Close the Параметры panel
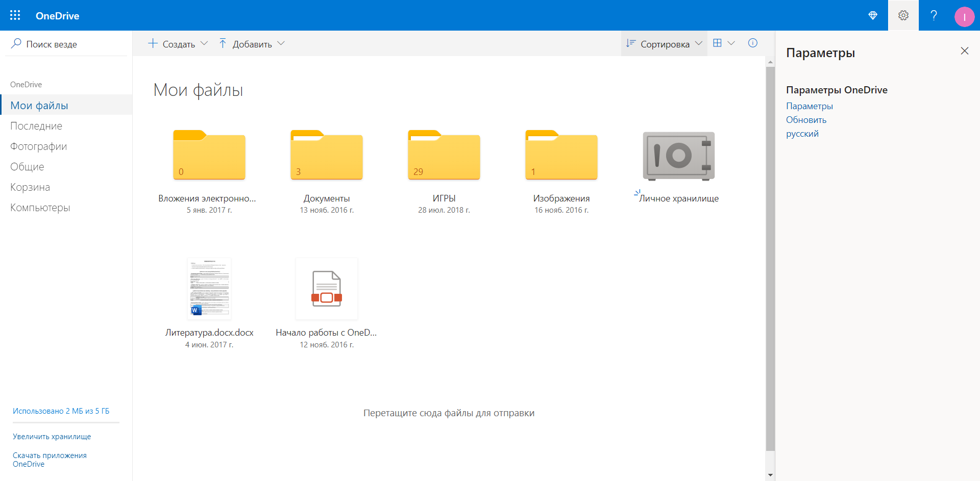 [964, 51]
